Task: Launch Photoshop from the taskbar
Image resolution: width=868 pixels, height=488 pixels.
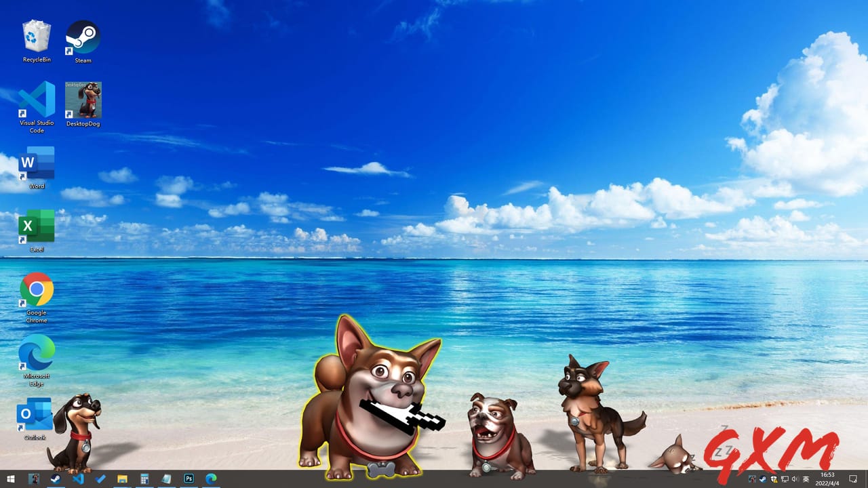Action: click(189, 480)
